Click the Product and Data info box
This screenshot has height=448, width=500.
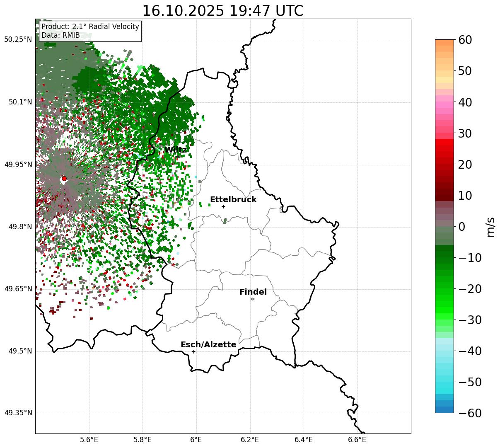(90, 31)
